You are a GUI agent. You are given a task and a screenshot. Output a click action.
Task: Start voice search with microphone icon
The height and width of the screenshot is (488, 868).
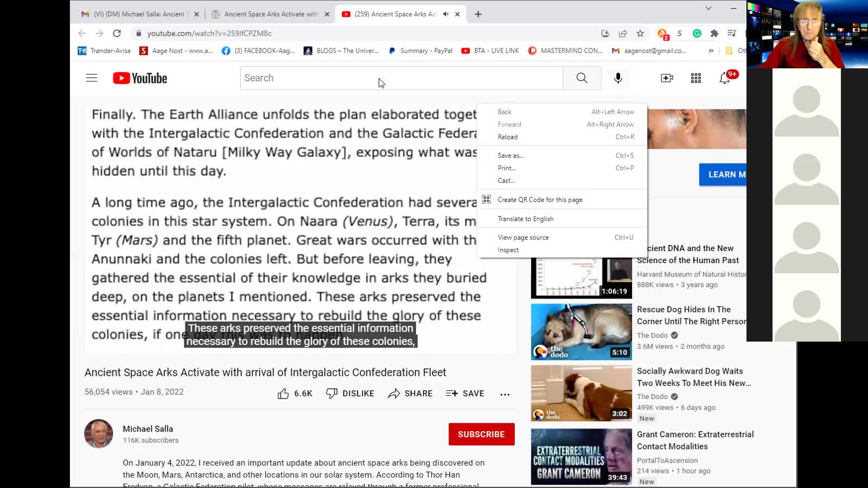coord(618,78)
